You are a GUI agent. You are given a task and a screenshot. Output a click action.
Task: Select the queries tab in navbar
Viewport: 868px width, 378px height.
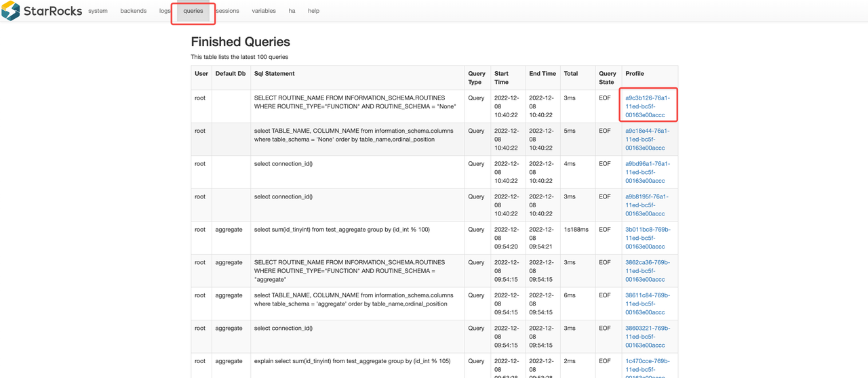pyautogui.click(x=193, y=11)
